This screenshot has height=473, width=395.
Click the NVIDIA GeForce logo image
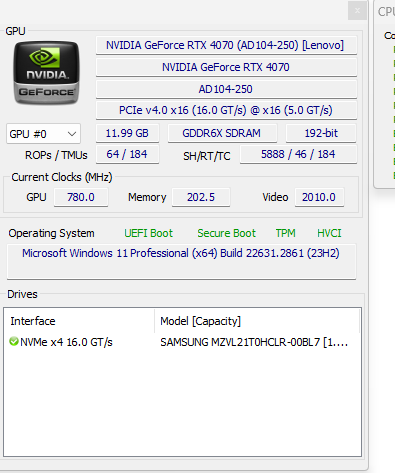[x=46, y=73]
